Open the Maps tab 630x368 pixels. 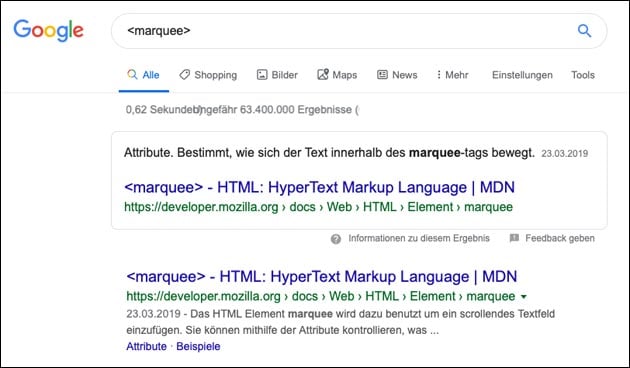(337, 75)
